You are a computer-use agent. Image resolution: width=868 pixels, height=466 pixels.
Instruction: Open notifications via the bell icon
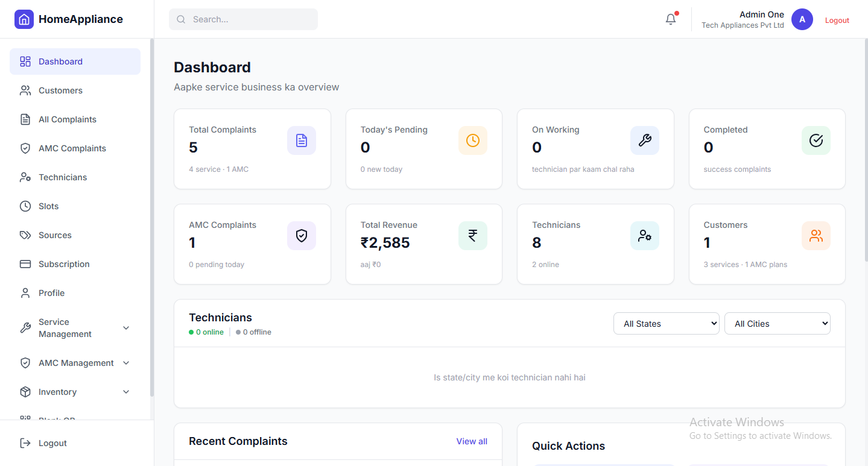coord(671,19)
